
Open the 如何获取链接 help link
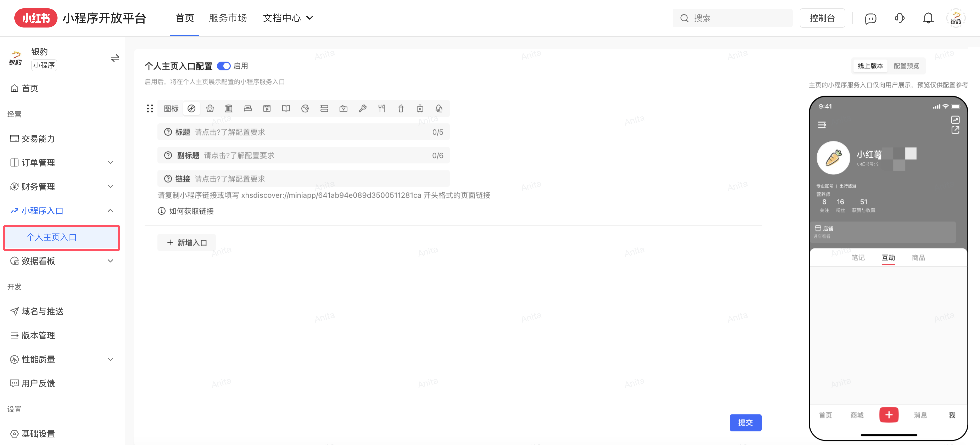tap(191, 211)
